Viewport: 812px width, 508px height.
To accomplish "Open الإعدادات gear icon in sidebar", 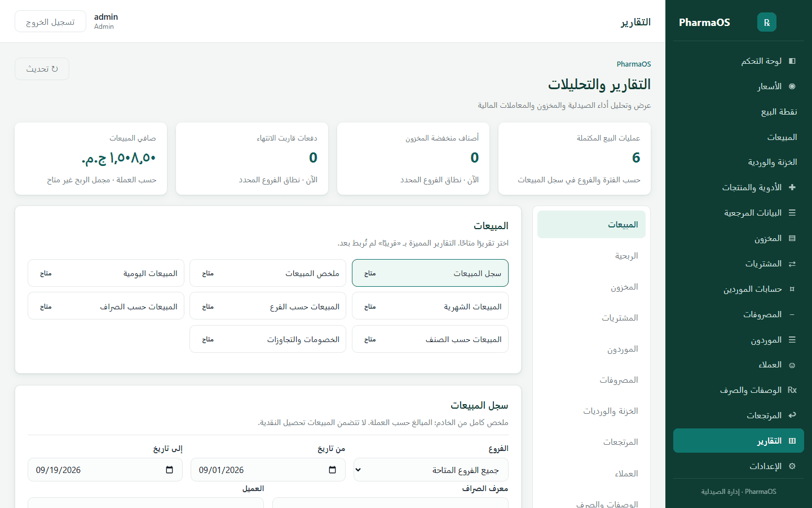I will pos(792,466).
